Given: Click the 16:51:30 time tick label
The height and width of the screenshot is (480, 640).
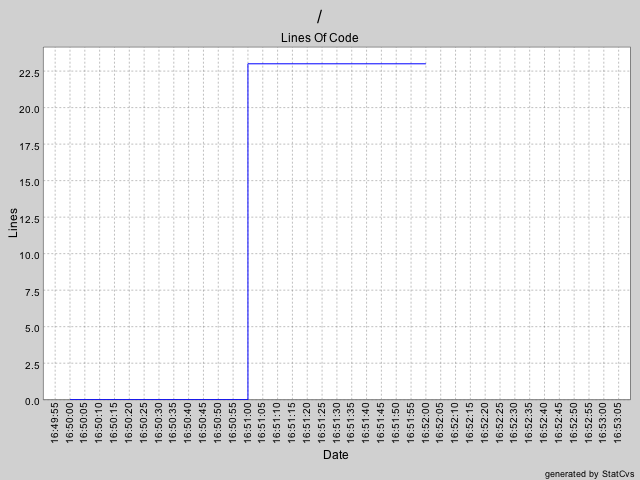Looking at the screenshot, I should [336, 422].
